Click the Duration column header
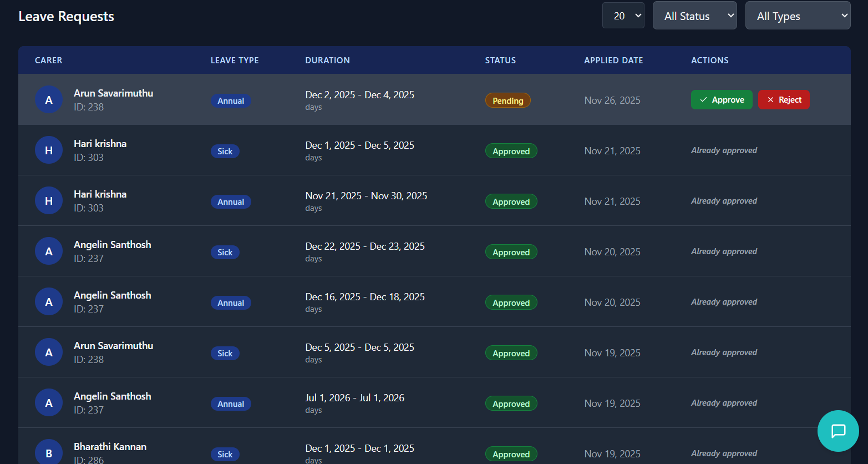 point(327,60)
